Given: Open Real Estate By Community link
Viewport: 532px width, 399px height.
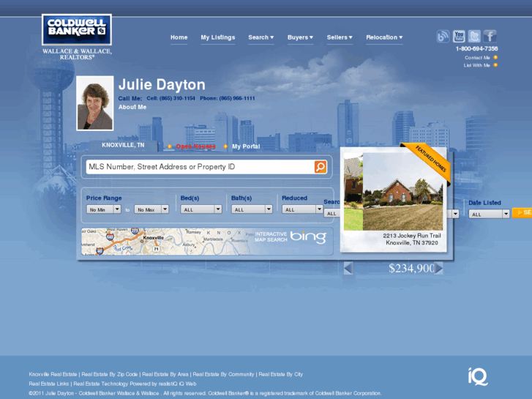Looking at the screenshot, I should pyautogui.click(x=223, y=374).
